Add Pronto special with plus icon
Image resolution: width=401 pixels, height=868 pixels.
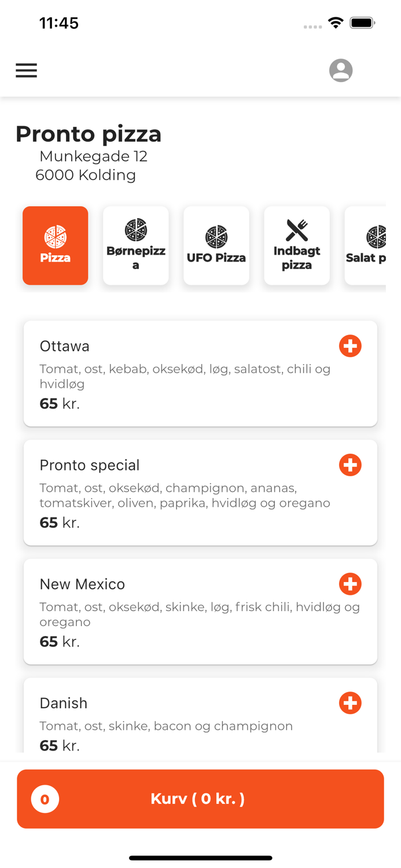tap(350, 465)
